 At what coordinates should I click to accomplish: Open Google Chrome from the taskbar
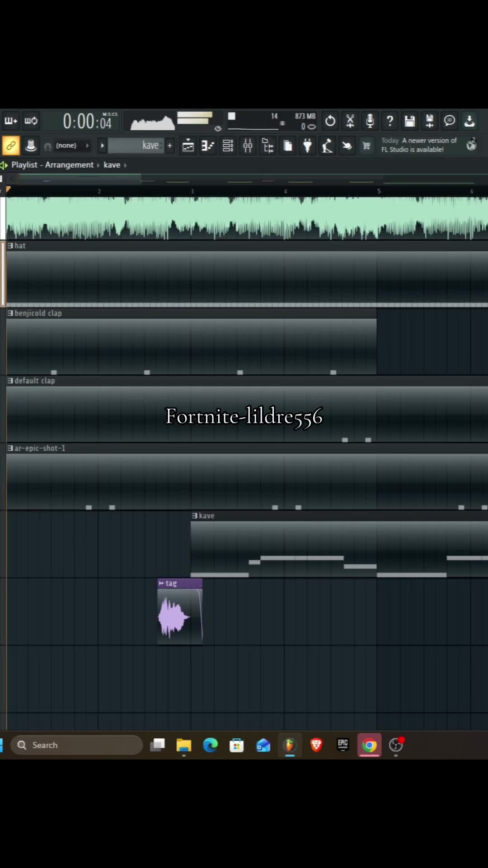coord(369,745)
